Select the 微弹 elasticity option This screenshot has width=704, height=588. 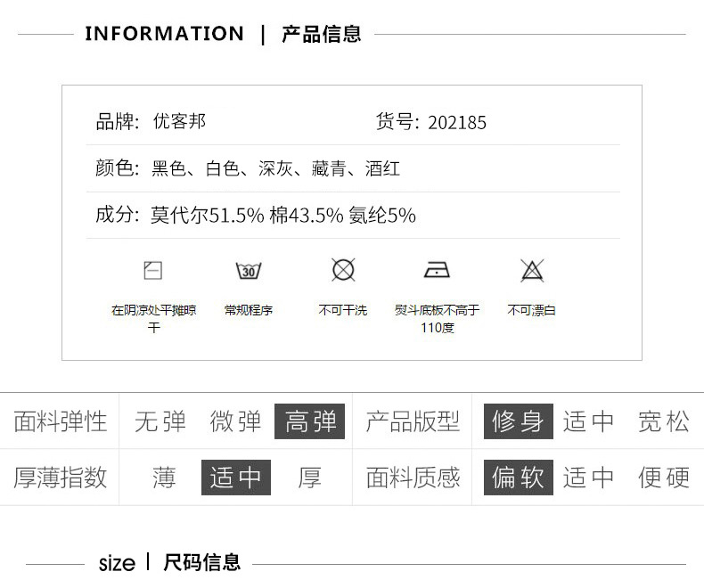[x=235, y=421]
